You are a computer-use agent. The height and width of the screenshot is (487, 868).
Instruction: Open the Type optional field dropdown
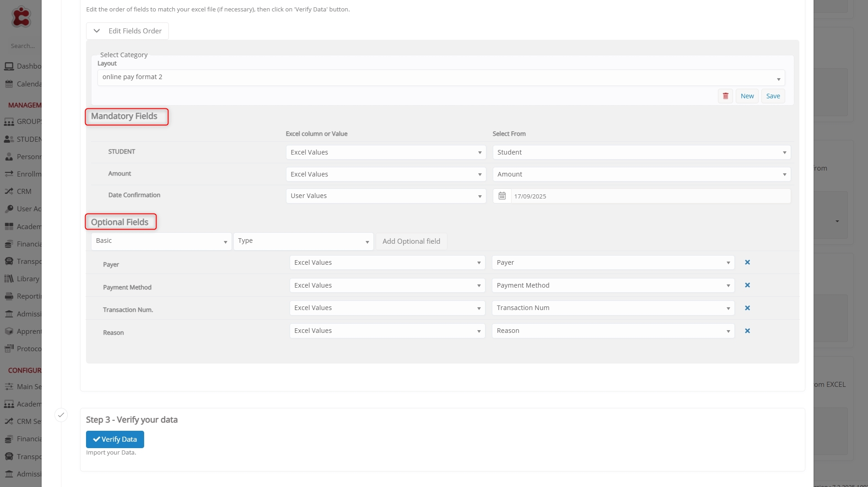coord(303,241)
